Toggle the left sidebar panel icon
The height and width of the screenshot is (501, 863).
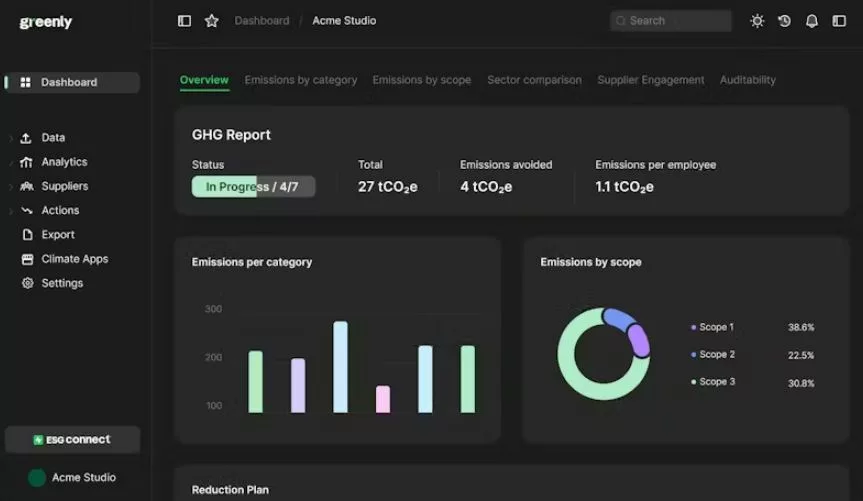pyautogui.click(x=184, y=21)
